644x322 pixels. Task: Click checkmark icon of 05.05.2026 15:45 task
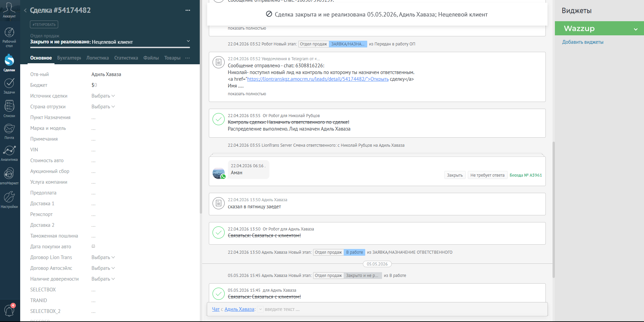(x=219, y=293)
